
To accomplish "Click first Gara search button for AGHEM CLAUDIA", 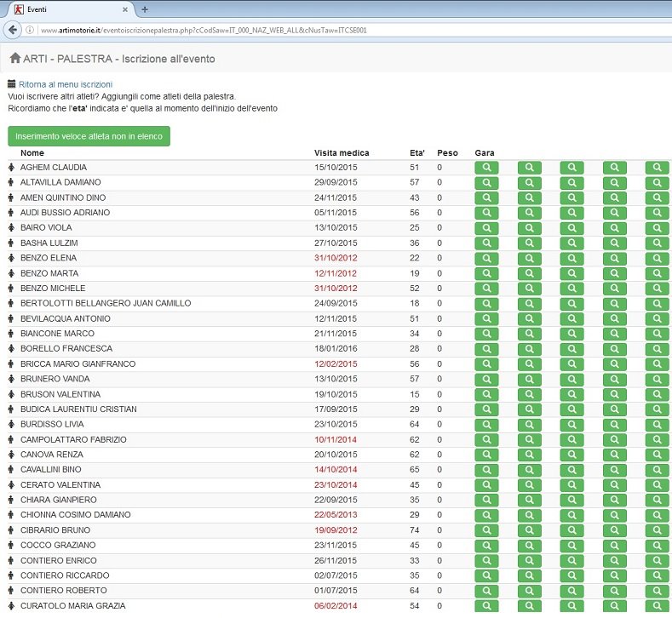I will [486, 168].
